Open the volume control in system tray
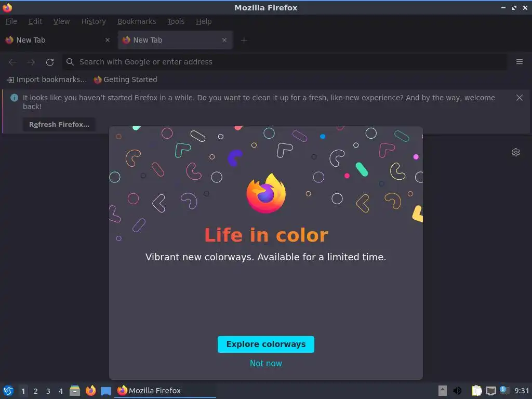This screenshot has height=399, width=532. tap(457, 391)
